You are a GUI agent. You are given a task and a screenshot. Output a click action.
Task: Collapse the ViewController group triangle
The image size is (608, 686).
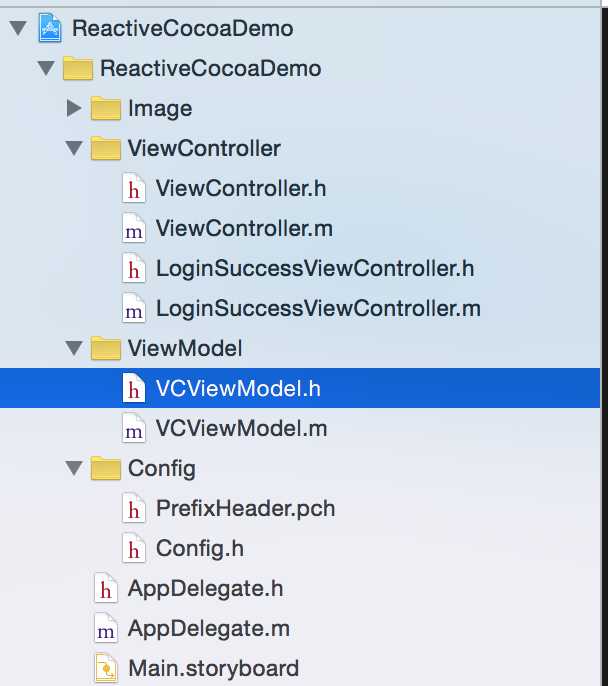click(74, 148)
